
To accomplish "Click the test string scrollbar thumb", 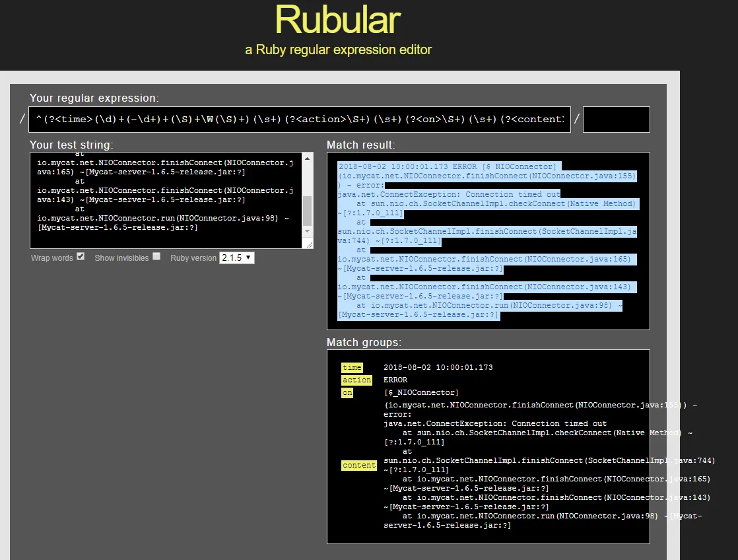I will tap(308, 211).
